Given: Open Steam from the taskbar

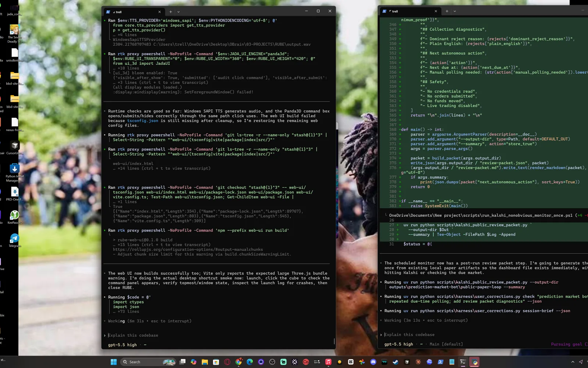Looking at the screenshot, I should [395, 362].
